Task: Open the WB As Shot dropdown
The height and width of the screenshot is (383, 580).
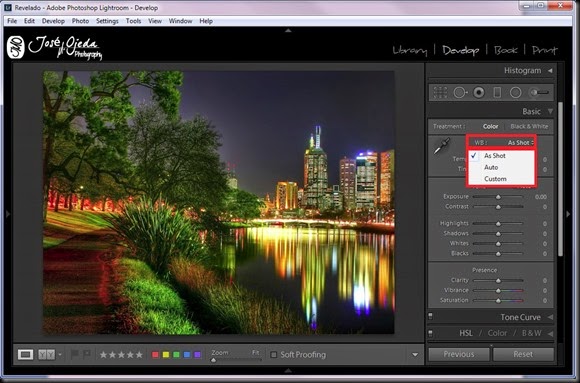Action: (x=521, y=142)
